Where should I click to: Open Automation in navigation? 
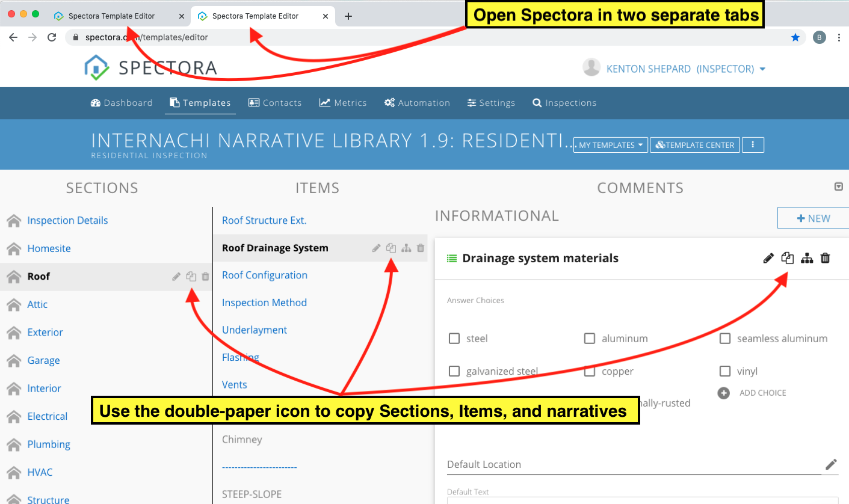417,103
